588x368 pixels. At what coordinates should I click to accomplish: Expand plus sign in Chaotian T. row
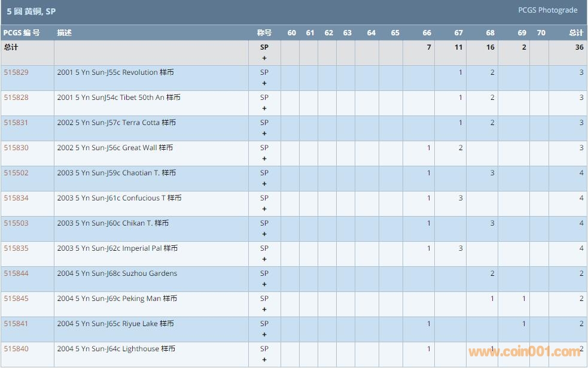pyautogui.click(x=264, y=184)
